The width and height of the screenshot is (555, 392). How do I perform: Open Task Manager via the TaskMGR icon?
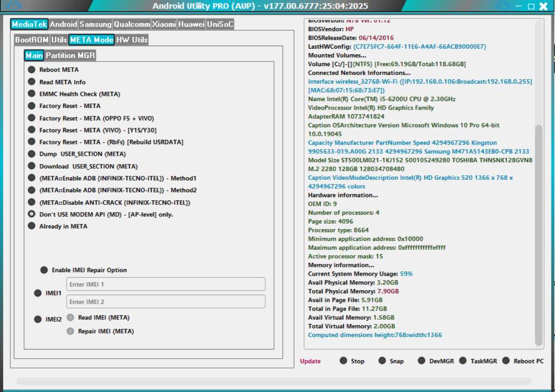tap(464, 361)
